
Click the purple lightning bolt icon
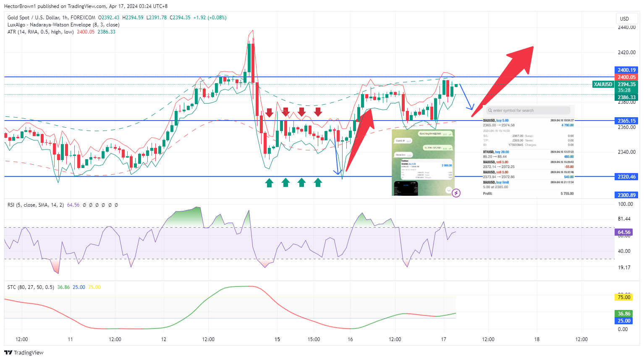(456, 193)
